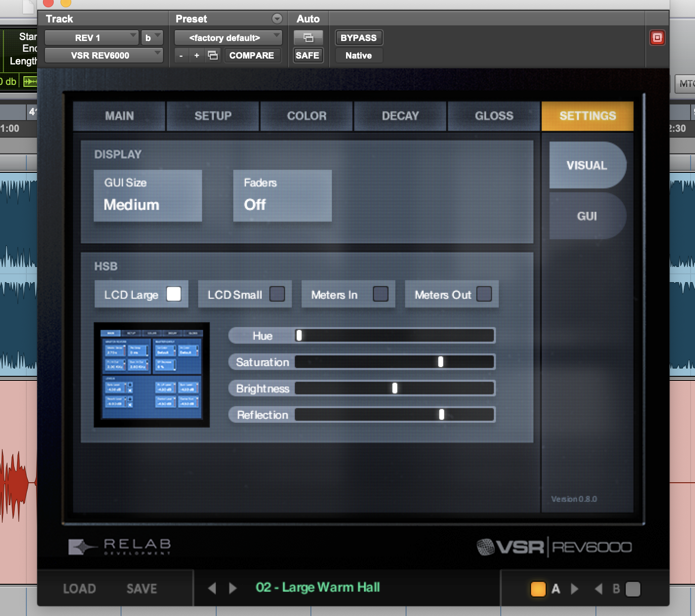Enable Meters Out checkbox
The height and width of the screenshot is (616, 695).
pos(484,294)
